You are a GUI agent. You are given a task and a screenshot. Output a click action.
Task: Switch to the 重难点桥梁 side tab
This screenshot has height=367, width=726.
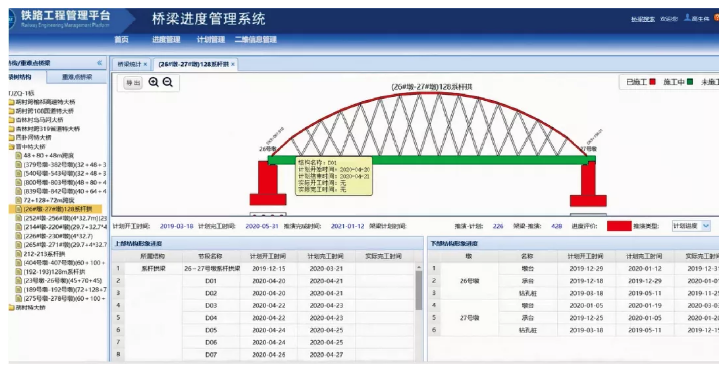[x=77, y=77]
